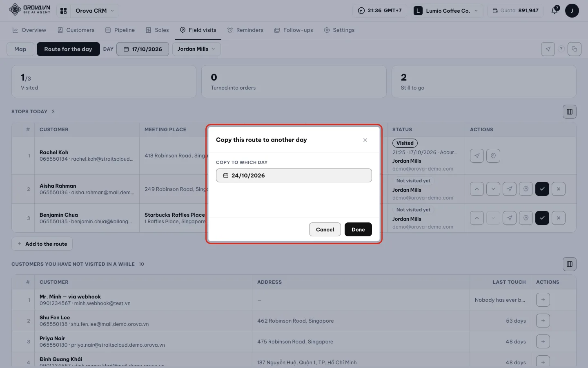Viewport: 588px width, 368px height.
Task: Open the Reminders tab
Action: [245, 30]
